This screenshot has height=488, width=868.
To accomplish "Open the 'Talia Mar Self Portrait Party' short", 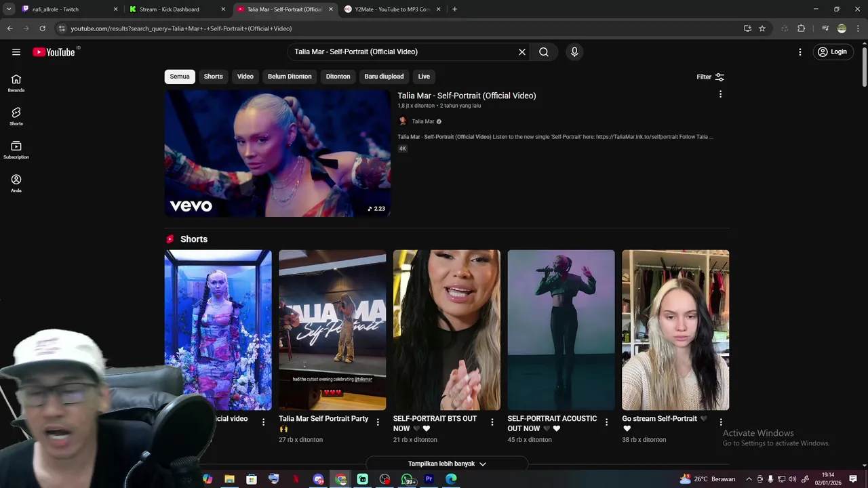I will [332, 330].
